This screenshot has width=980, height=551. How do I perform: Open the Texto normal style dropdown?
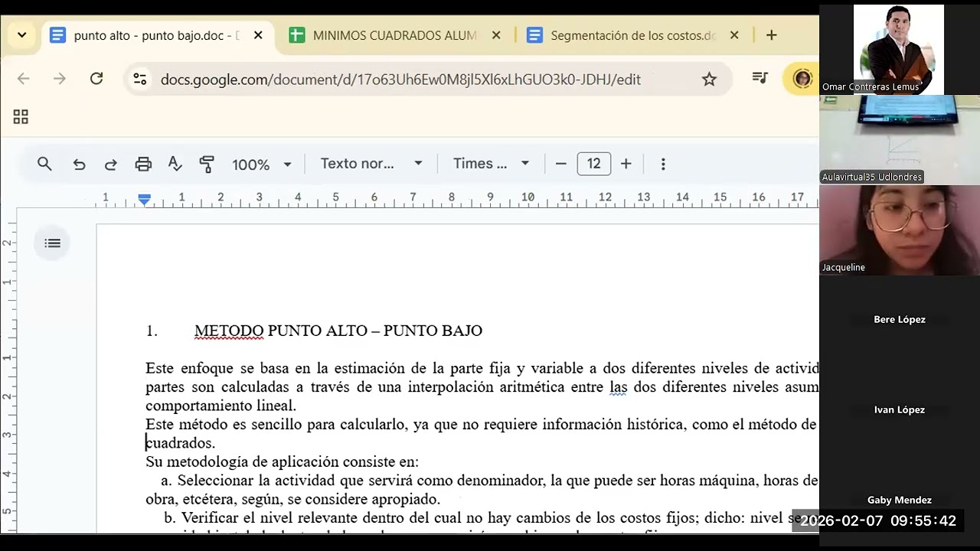pos(371,164)
